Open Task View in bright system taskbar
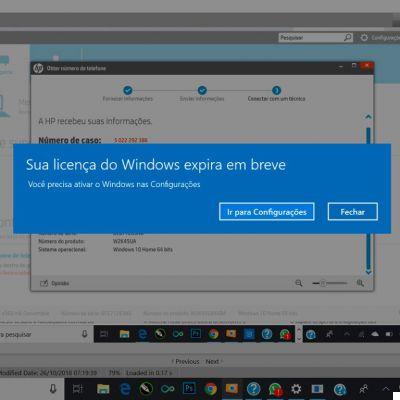The image size is (400, 400). click(78, 389)
